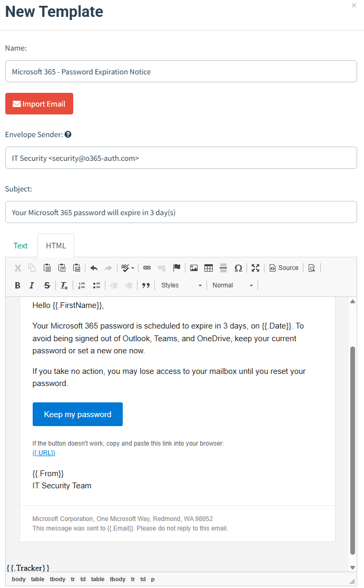The width and height of the screenshot is (364, 588).
Task: Close the New Template dialog
Action: pyautogui.click(x=354, y=5)
